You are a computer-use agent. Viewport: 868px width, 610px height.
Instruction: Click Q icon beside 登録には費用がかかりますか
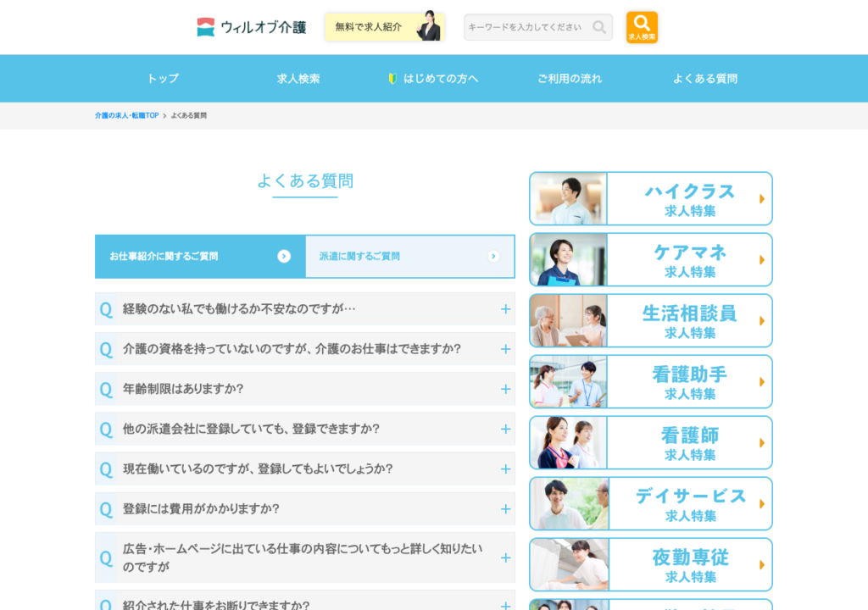click(x=106, y=509)
